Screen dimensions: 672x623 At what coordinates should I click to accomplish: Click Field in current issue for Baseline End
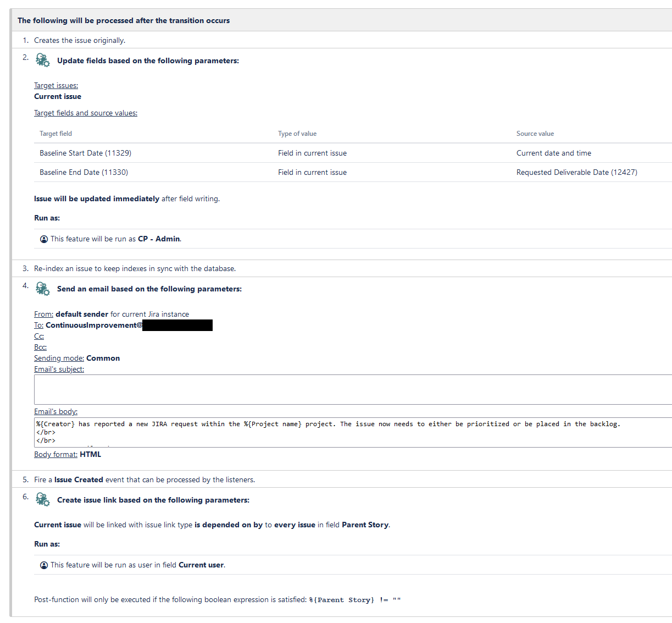click(312, 172)
